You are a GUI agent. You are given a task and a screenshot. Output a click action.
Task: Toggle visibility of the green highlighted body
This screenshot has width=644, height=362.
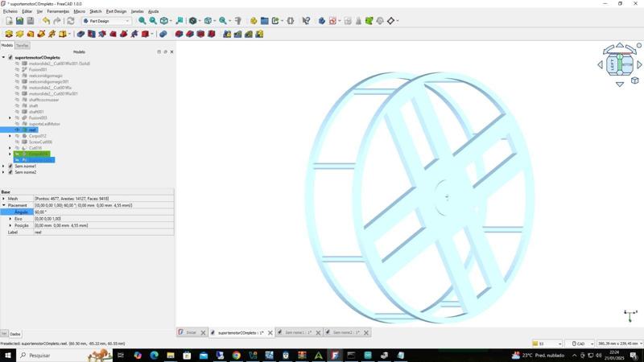17,154
